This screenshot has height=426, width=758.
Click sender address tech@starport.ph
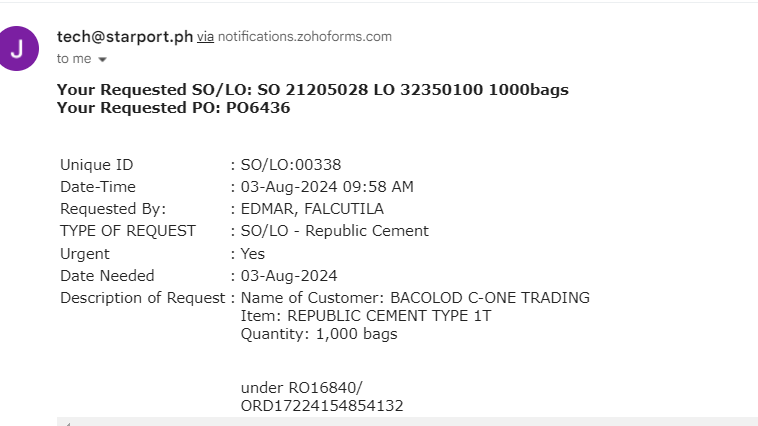[125, 37]
